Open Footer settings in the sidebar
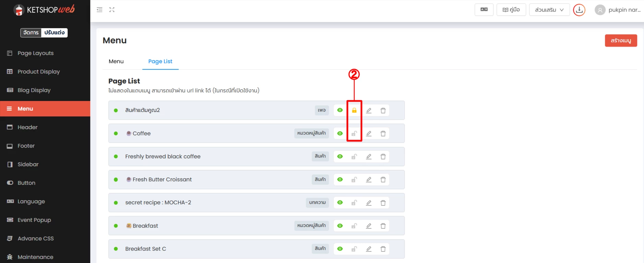644x263 pixels. coord(45,146)
